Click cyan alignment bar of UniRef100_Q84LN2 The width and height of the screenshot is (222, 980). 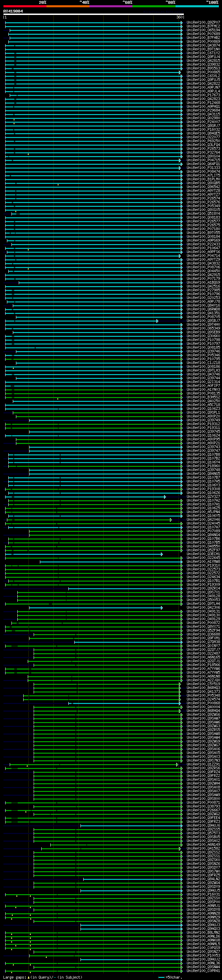click(133, 879)
